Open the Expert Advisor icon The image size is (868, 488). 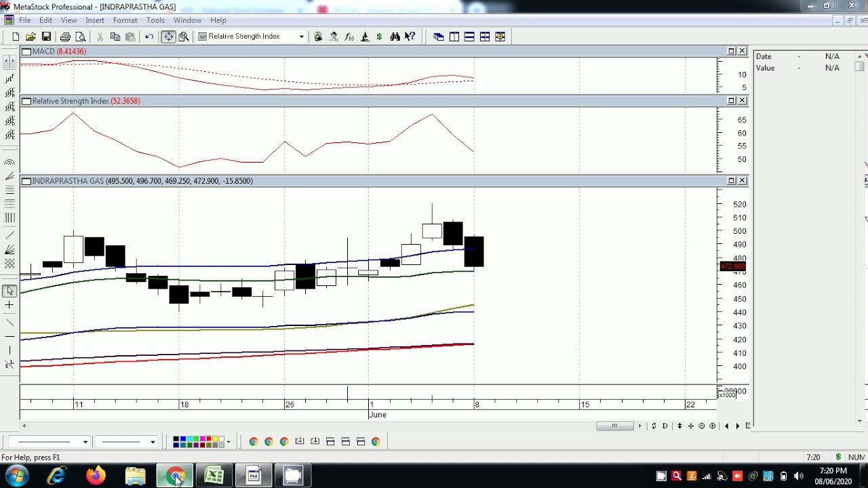pyautogui.click(x=334, y=37)
